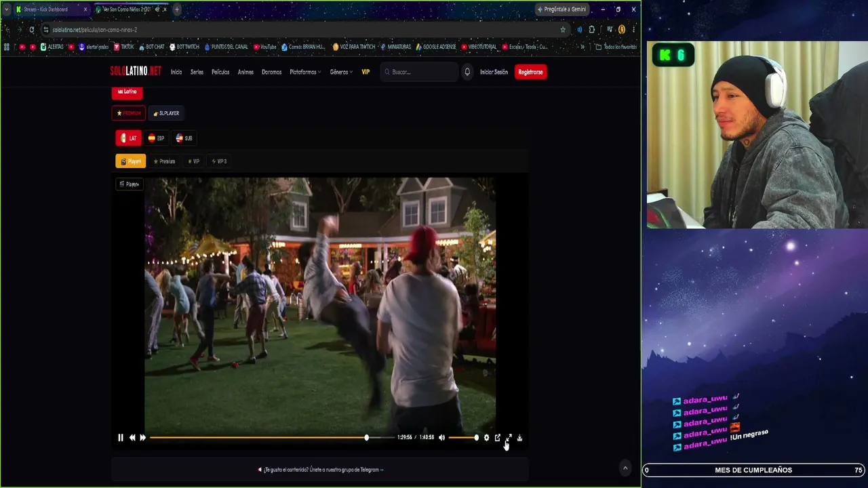The width and height of the screenshot is (868, 488).
Task: Close the Stream - Kick Dashboard tab
Action: (85, 9)
